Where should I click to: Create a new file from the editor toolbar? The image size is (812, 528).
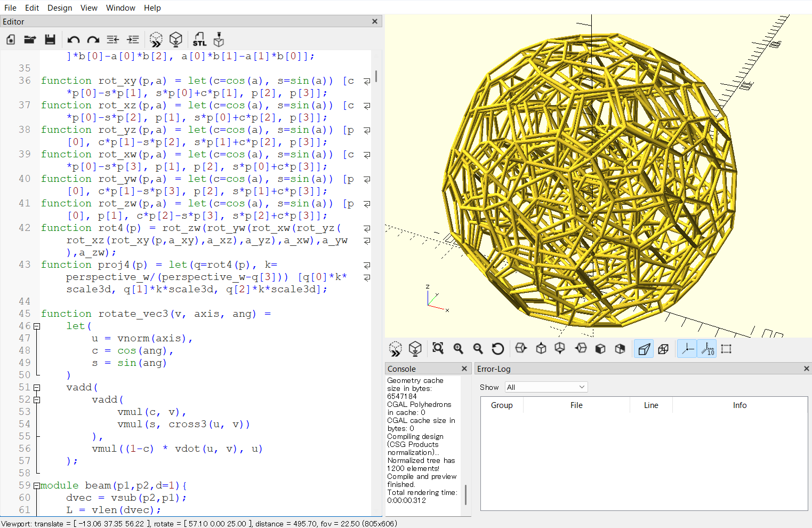11,39
